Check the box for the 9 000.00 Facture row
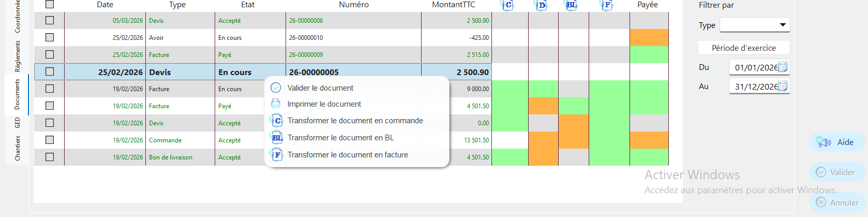 pyautogui.click(x=50, y=89)
